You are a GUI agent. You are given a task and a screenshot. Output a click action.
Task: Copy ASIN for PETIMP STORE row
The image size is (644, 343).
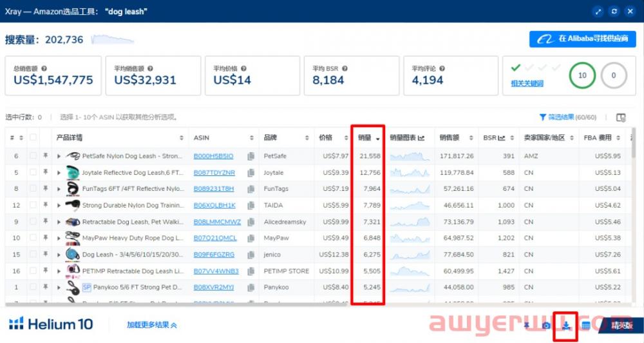point(251,271)
